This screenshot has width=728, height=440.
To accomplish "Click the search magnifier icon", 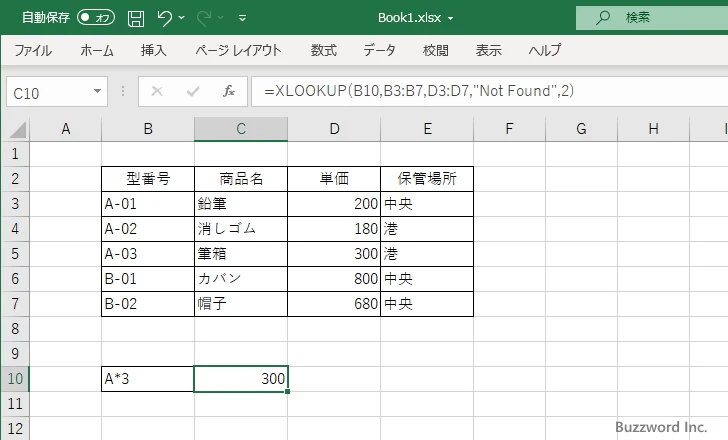I will [603, 18].
